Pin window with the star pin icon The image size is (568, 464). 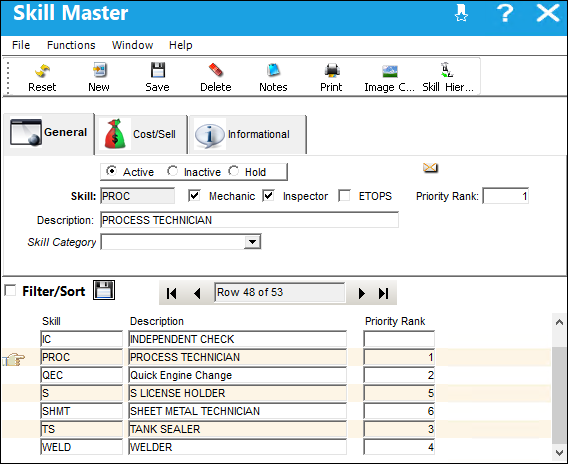[461, 13]
